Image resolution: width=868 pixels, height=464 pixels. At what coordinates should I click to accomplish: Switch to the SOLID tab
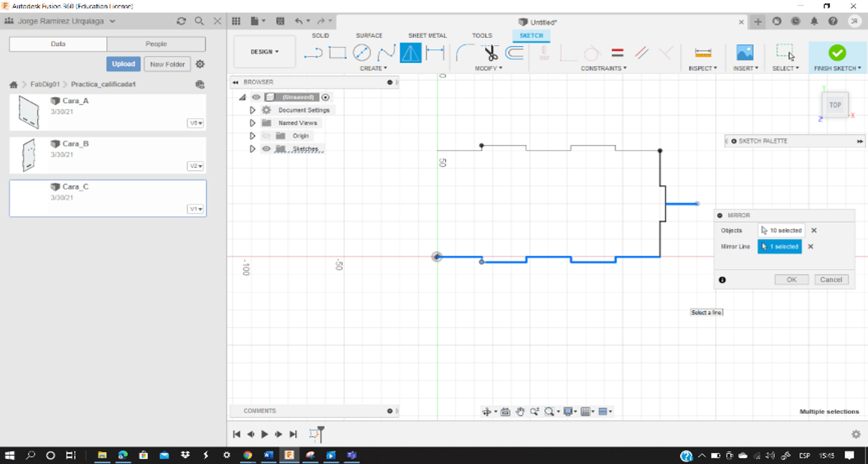320,35
